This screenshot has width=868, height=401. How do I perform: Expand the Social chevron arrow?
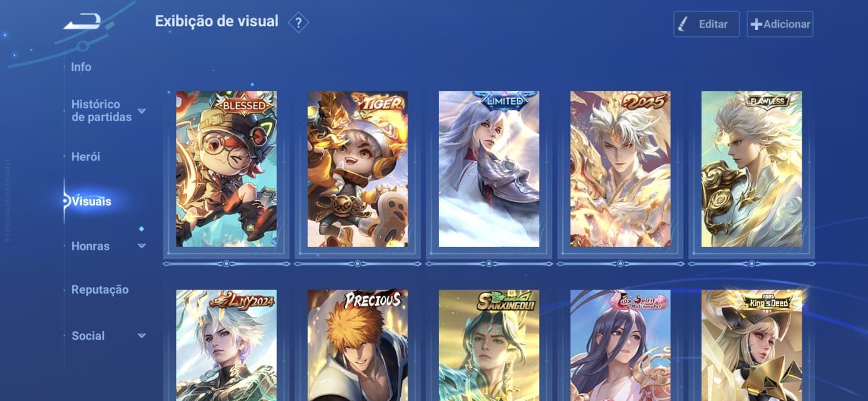[142, 336]
